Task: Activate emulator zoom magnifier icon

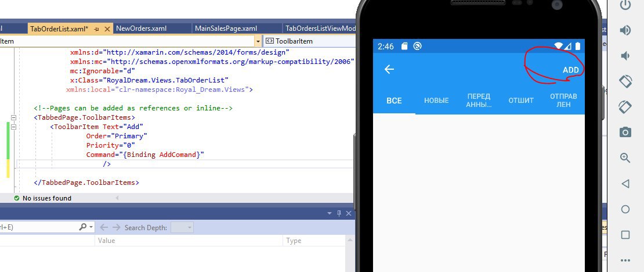Action: click(x=625, y=158)
